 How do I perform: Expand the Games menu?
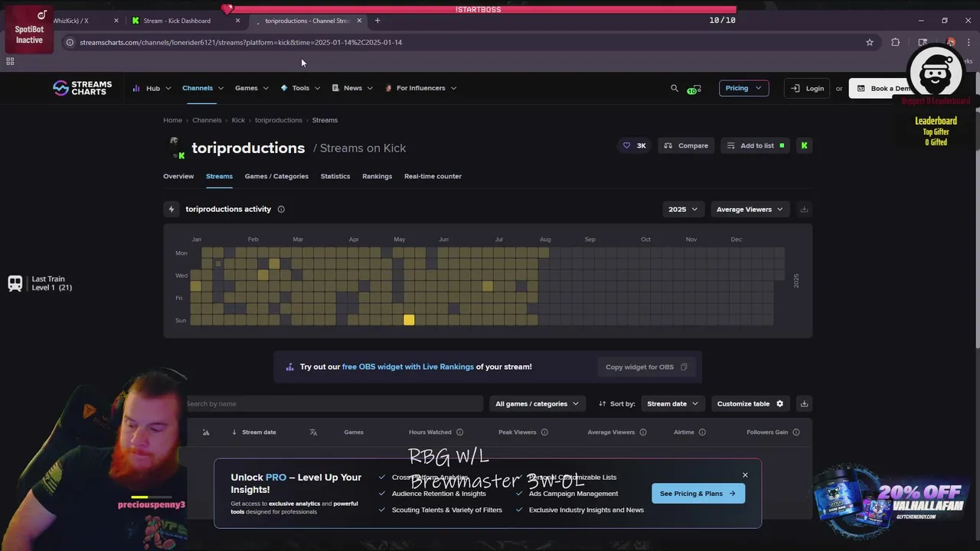click(252, 88)
